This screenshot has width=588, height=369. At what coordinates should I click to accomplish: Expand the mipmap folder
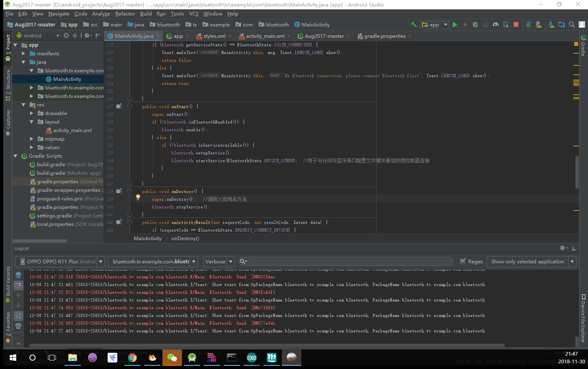tap(32, 139)
